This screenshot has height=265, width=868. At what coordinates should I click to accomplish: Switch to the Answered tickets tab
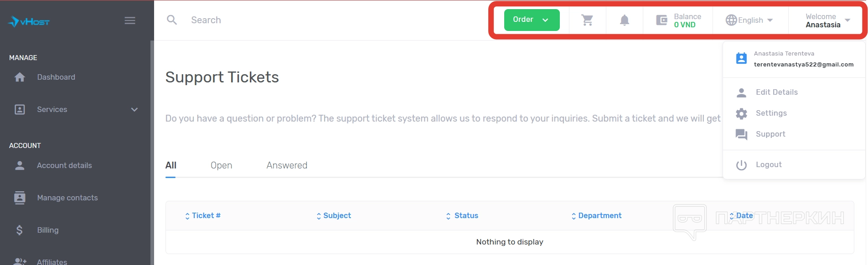click(x=287, y=165)
